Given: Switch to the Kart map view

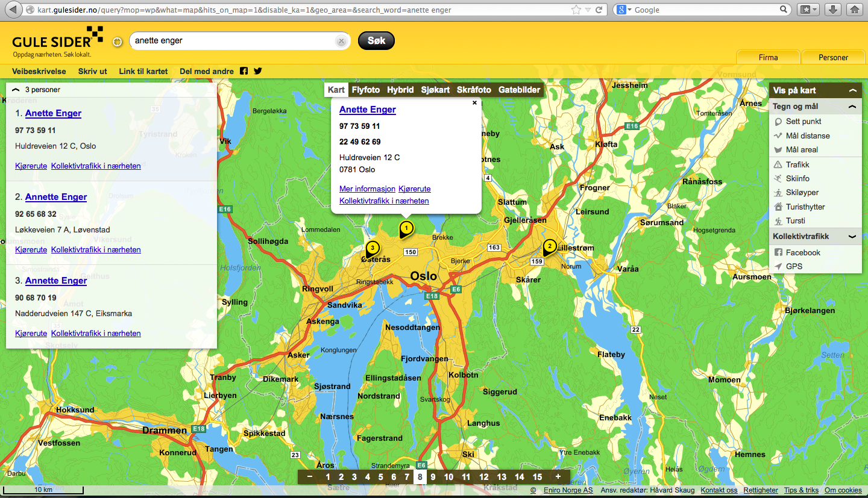Looking at the screenshot, I should [x=336, y=90].
